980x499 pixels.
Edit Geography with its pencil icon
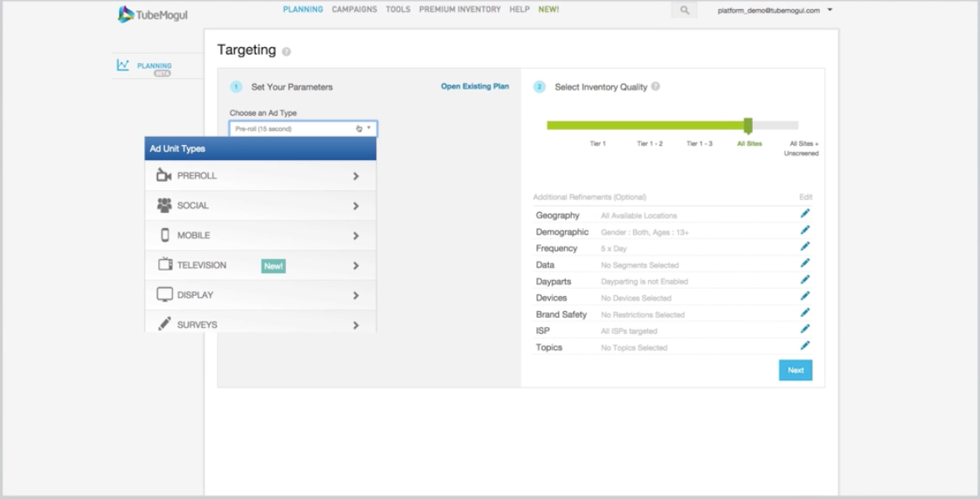pos(805,214)
